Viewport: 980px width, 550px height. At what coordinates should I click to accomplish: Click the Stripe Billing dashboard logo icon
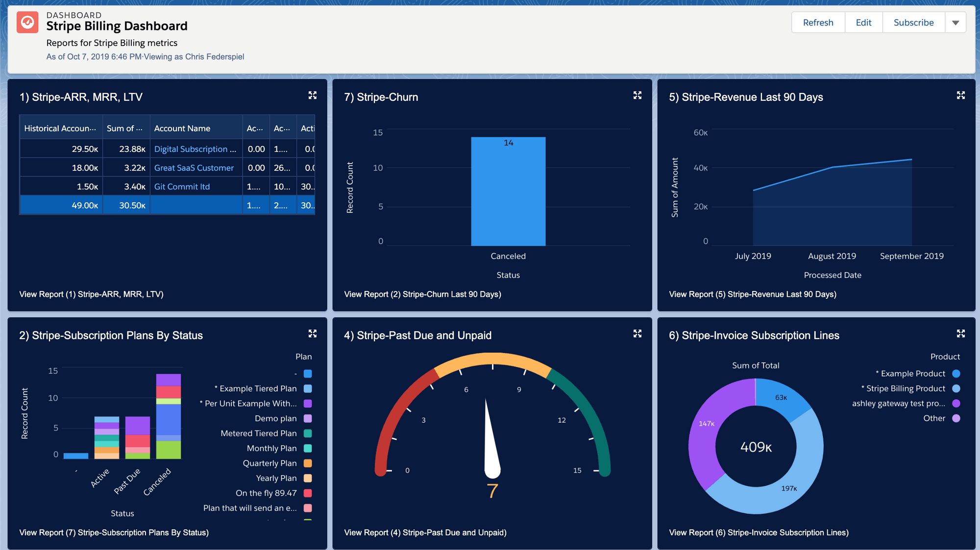pyautogui.click(x=27, y=23)
